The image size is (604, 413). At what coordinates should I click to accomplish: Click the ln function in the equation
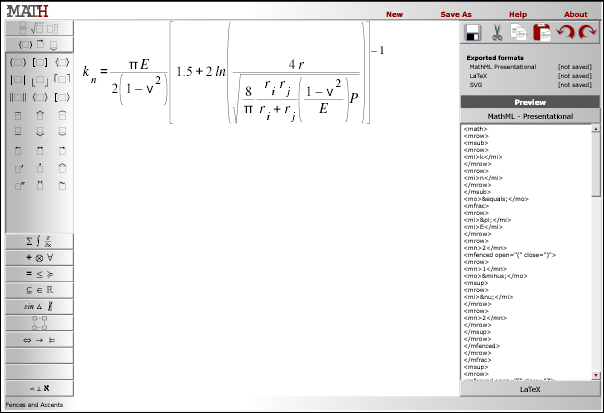coord(220,72)
